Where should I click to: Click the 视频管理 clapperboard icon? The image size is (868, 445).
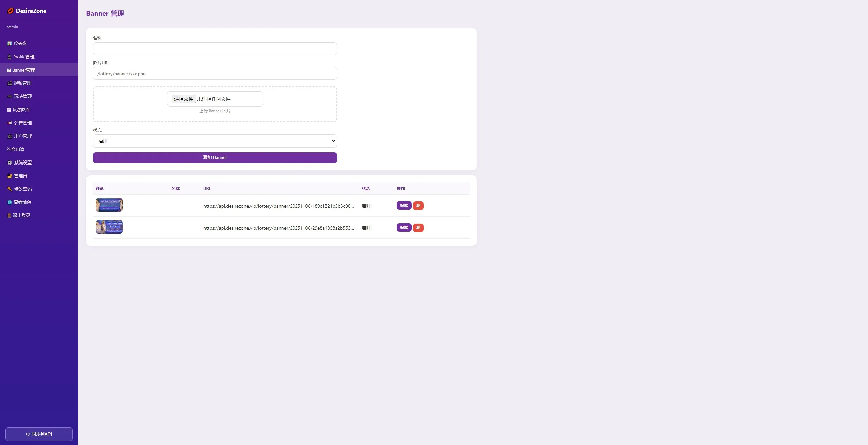tap(9, 83)
